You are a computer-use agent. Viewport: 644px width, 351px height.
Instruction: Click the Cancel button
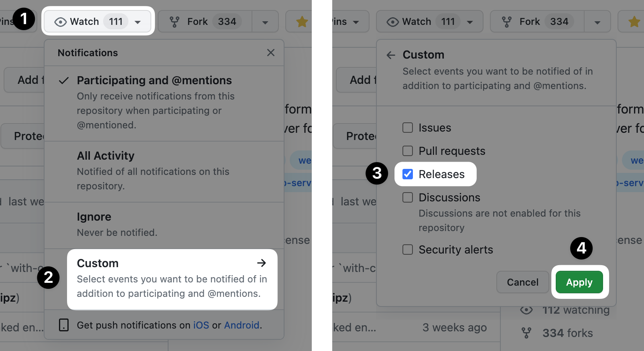coord(522,282)
